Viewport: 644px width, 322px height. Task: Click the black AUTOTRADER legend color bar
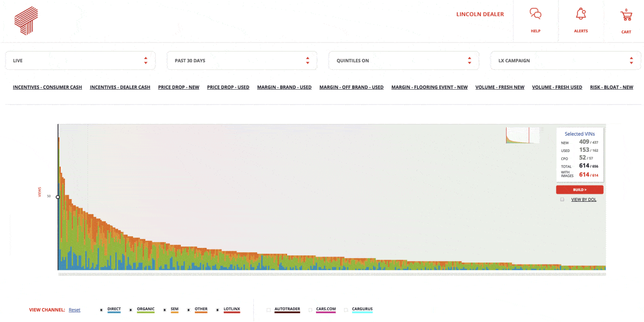287,312
